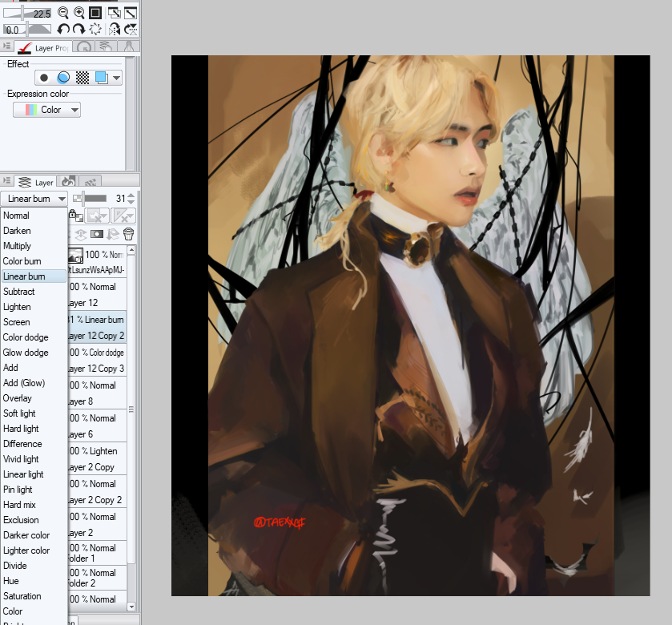Select Color dodge in dropdown list
This screenshot has width=672, height=625.
click(x=34, y=337)
